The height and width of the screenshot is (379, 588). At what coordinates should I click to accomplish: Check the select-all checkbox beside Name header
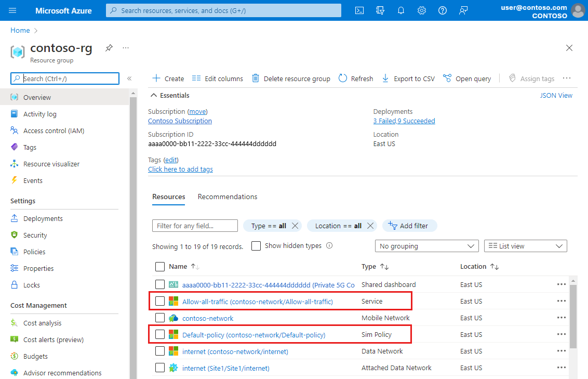pyautogui.click(x=160, y=266)
